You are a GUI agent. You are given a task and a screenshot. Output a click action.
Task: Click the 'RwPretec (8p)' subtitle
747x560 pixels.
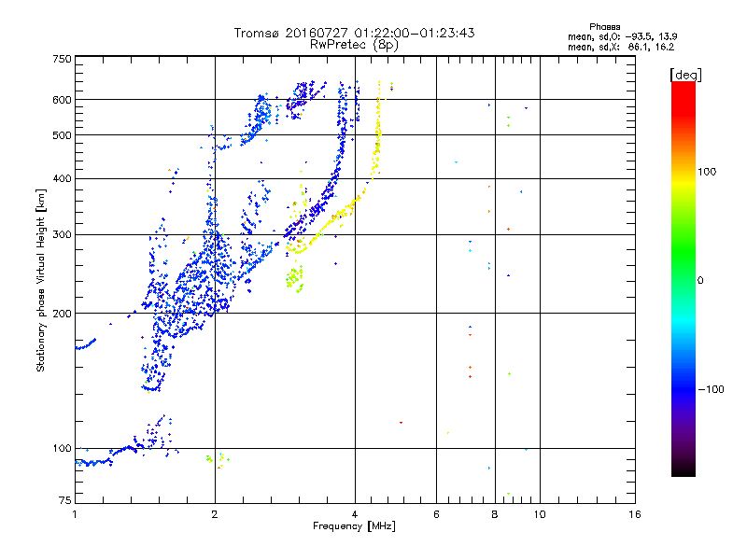[354, 45]
